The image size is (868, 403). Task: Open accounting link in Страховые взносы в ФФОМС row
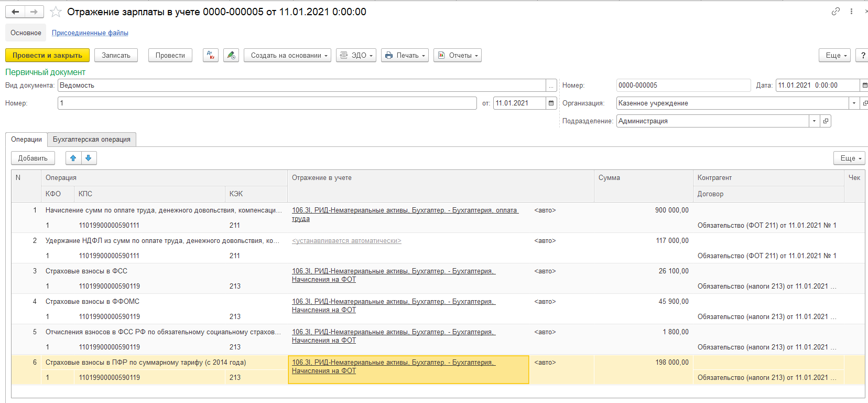tap(394, 305)
